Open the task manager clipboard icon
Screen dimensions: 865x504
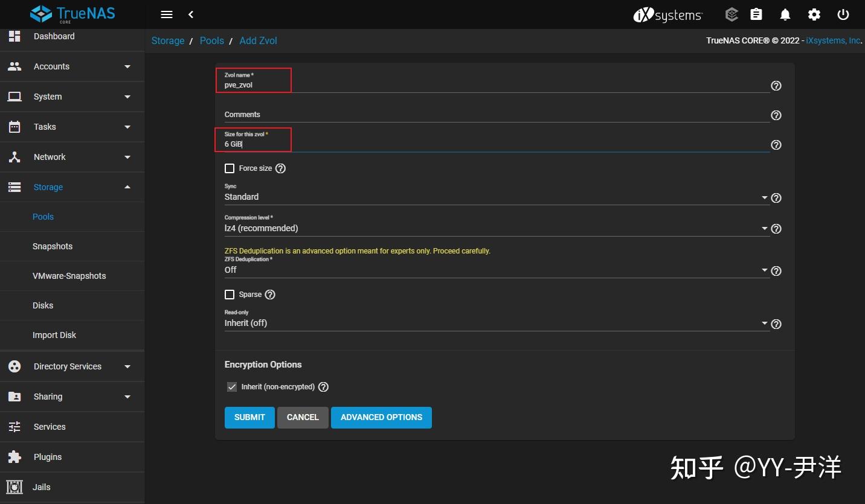click(x=756, y=14)
